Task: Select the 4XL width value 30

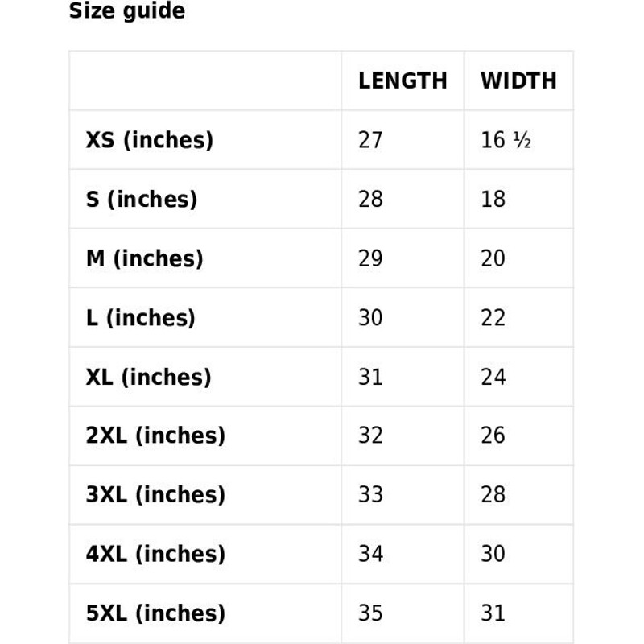Action: tap(493, 554)
